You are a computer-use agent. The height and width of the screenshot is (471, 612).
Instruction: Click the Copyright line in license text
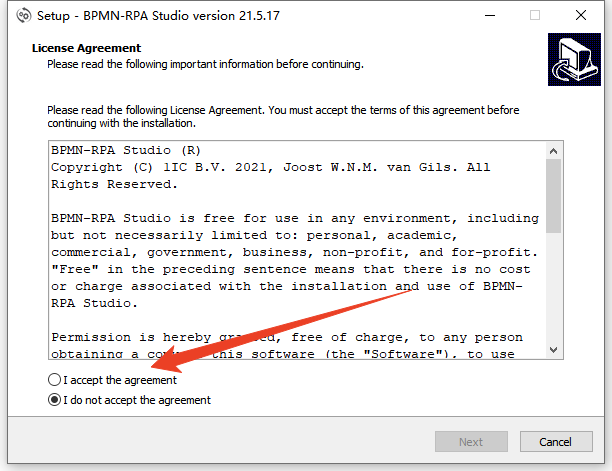click(270, 167)
